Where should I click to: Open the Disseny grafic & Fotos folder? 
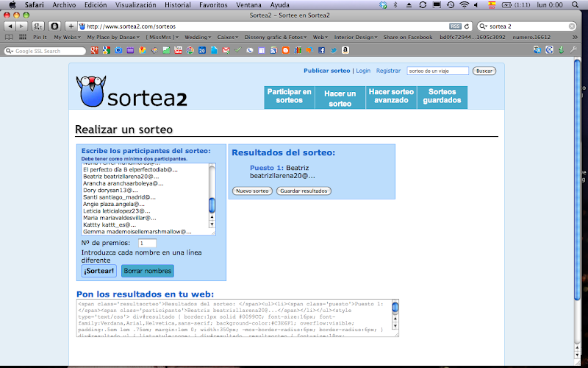point(276,38)
